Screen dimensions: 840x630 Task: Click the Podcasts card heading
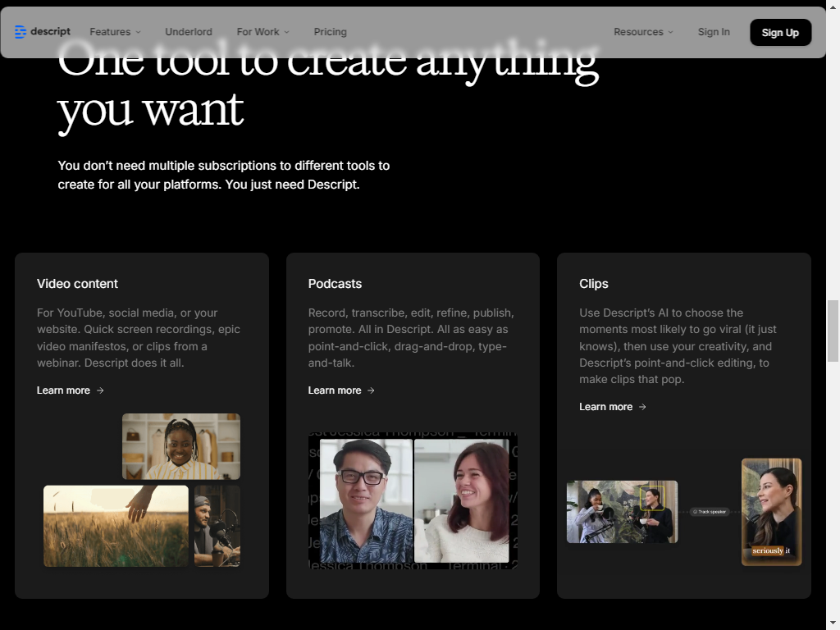tap(335, 283)
